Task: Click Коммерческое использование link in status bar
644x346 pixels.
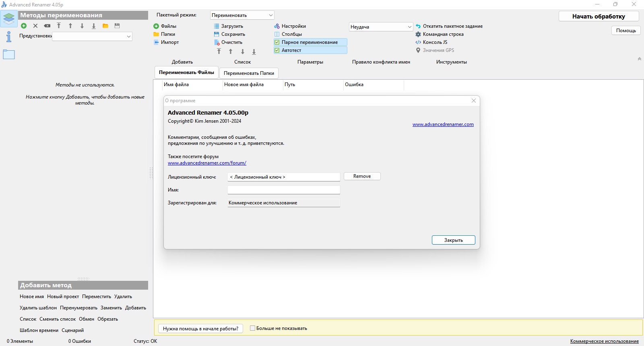Action: [605, 341]
